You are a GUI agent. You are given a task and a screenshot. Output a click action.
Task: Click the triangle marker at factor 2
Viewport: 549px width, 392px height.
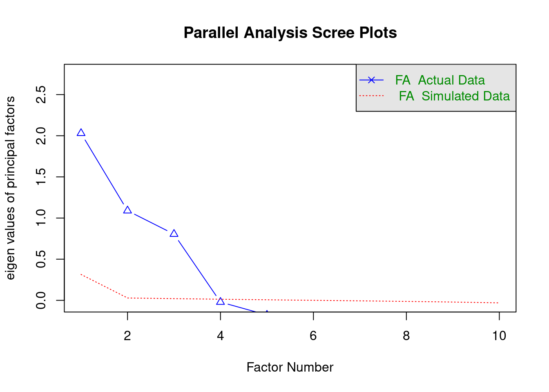click(x=127, y=210)
